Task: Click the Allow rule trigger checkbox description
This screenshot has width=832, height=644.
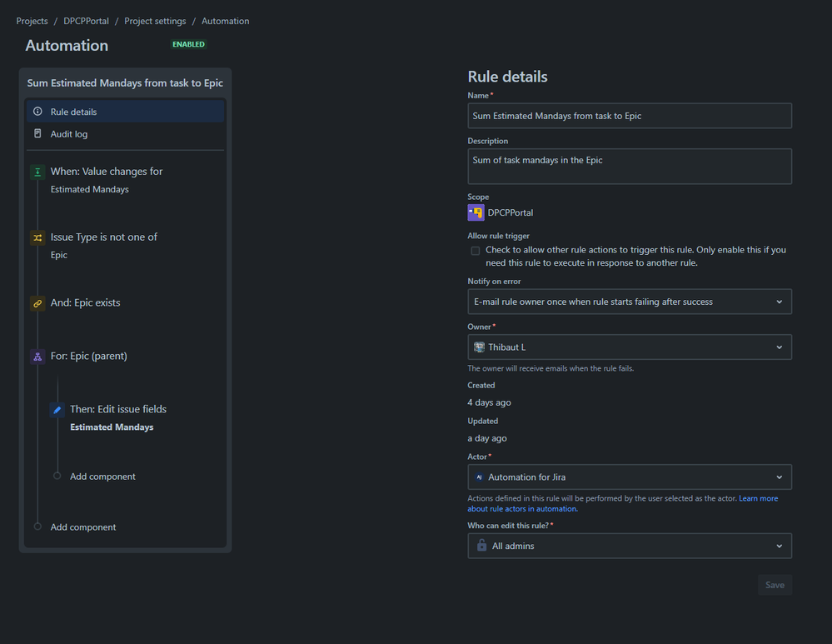Action: [635, 257]
